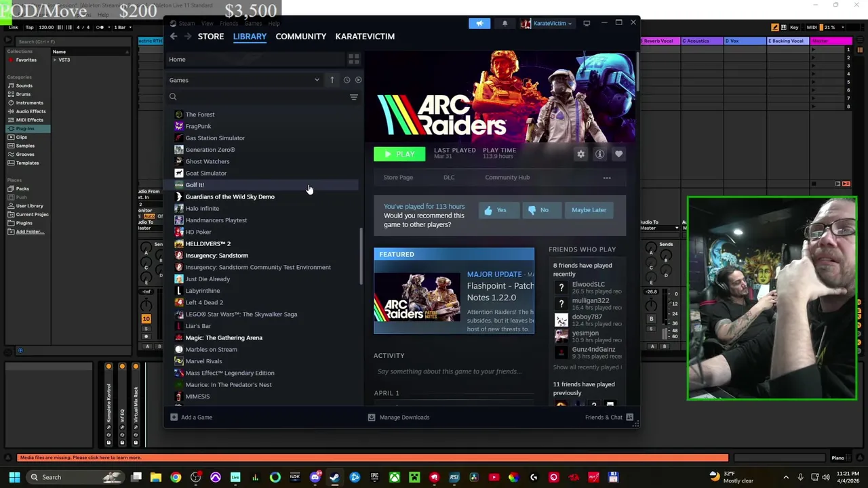Go forward with Steam forward arrow
This screenshot has height=488, width=868.
click(188, 36)
